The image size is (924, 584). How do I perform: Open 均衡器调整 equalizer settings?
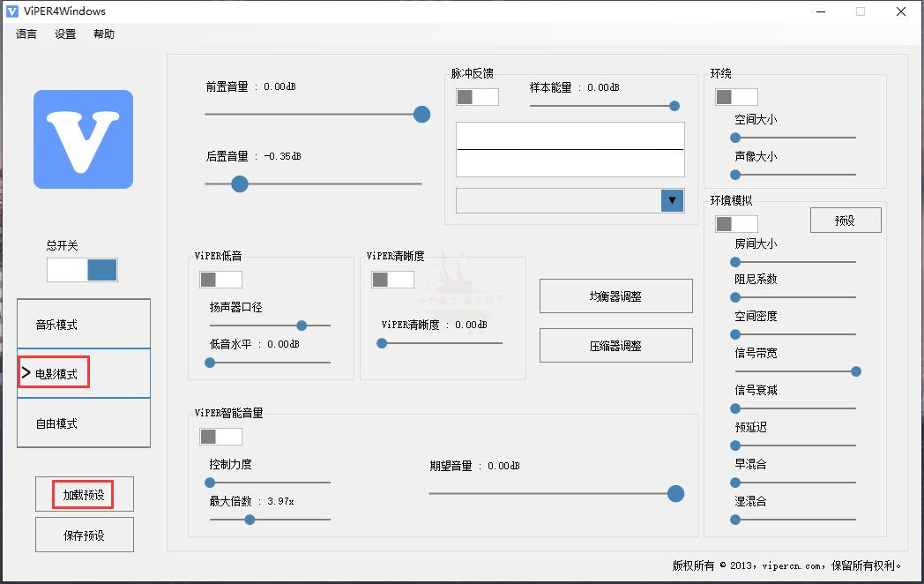point(615,296)
